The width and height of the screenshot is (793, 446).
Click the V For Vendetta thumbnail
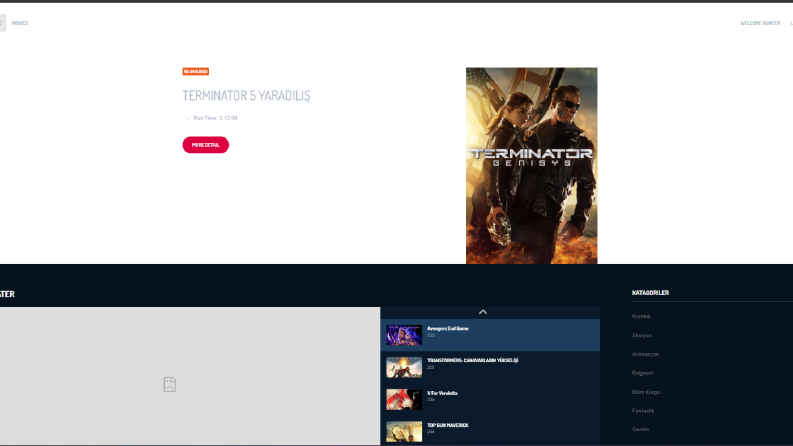[x=404, y=399]
